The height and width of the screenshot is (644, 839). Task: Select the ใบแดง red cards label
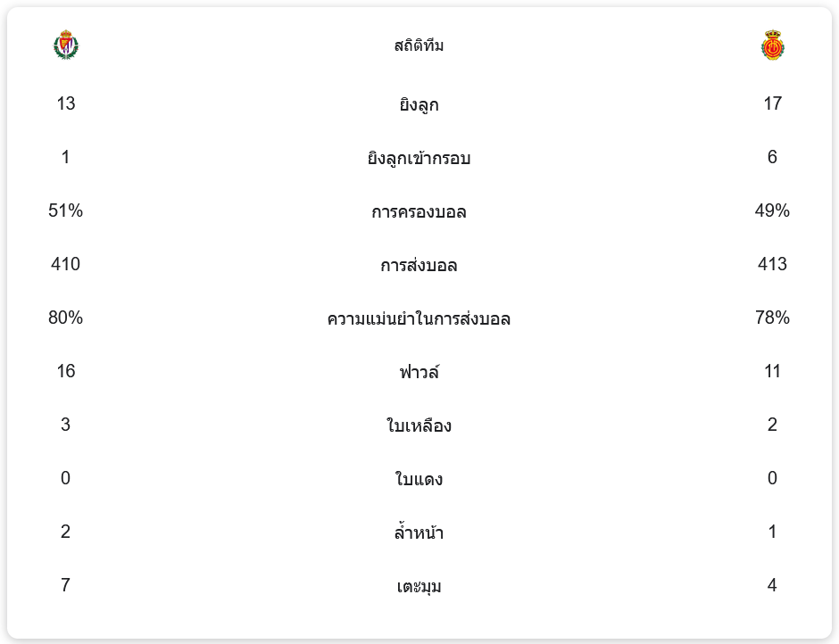click(419, 479)
